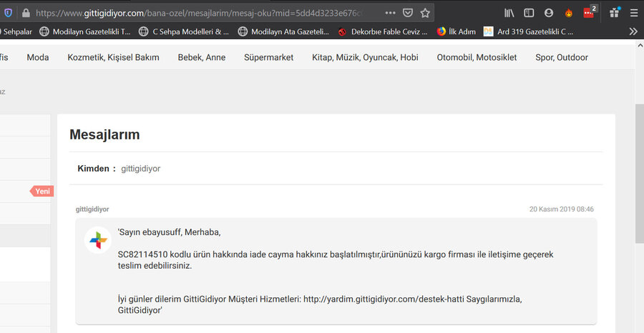Go to the Otomobil, Motosiklet category

477,57
